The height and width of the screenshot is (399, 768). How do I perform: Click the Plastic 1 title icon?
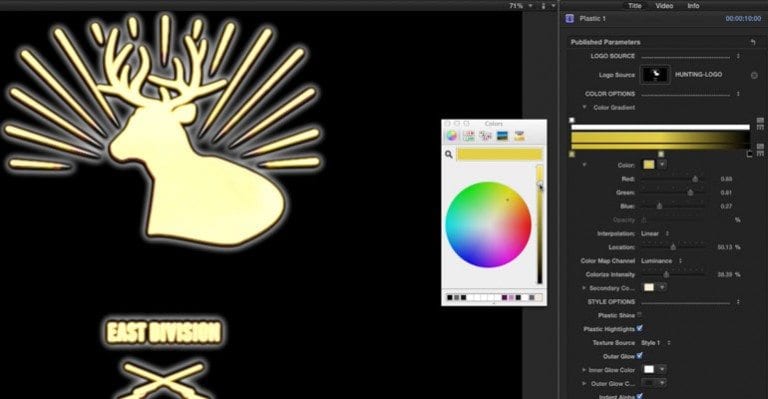click(x=570, y=19)
